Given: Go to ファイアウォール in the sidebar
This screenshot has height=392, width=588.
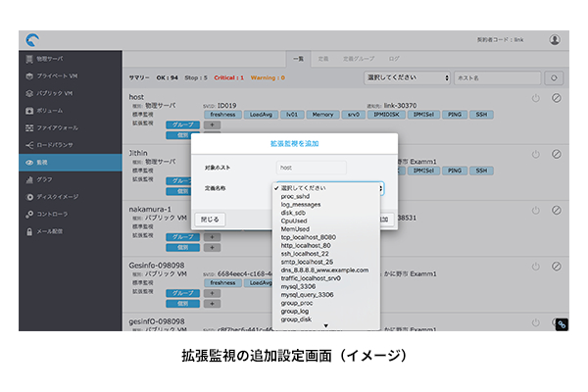Looking at the screenshot, I should [57, 127].
